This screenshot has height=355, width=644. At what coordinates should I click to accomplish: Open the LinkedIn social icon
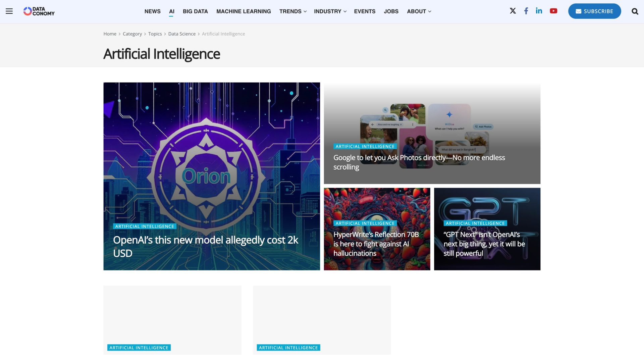[539, 11]
